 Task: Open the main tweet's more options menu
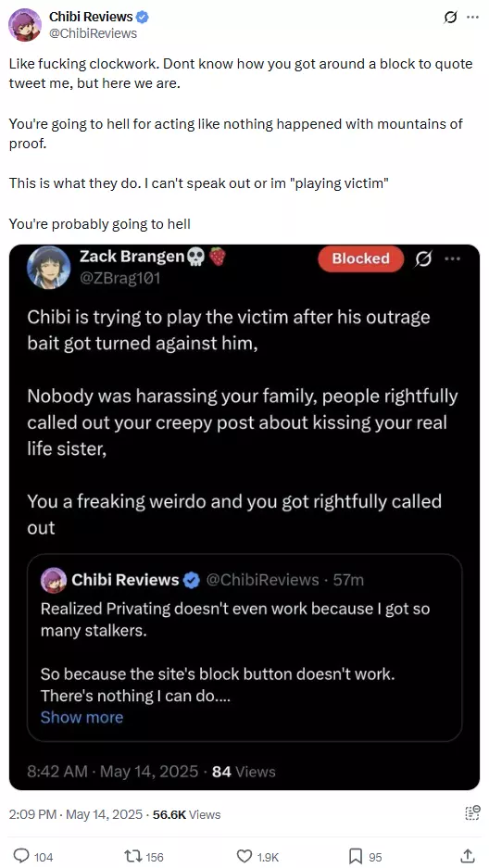472,18
